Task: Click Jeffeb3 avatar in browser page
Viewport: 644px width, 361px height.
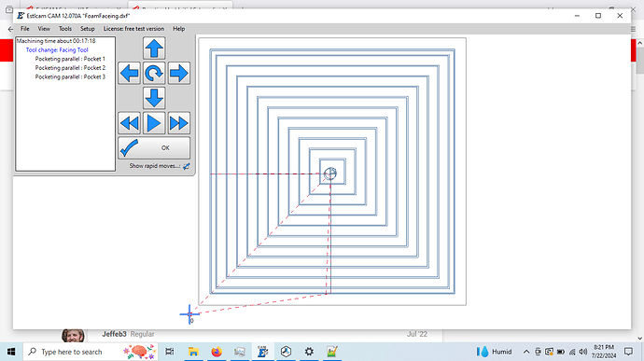Action: tap(73, 336)
